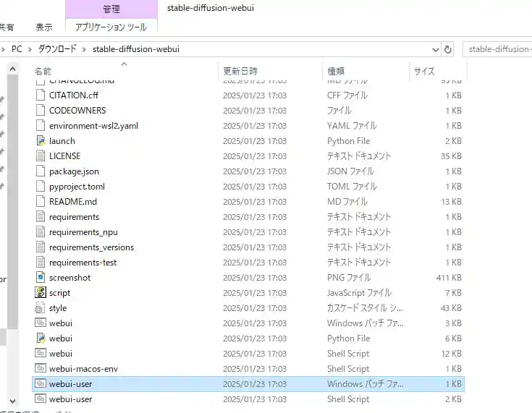Click the 3 KB webui batch file icon
The image size is (532, 413).
pyautogui.click(x=41, y=323)
